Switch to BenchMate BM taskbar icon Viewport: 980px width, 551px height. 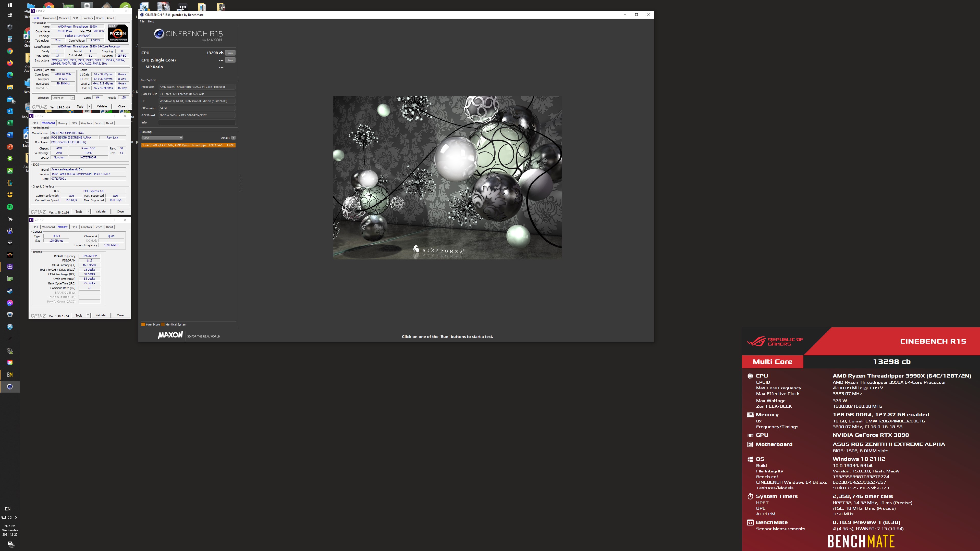pyautogui.click(x=10, y=374)
